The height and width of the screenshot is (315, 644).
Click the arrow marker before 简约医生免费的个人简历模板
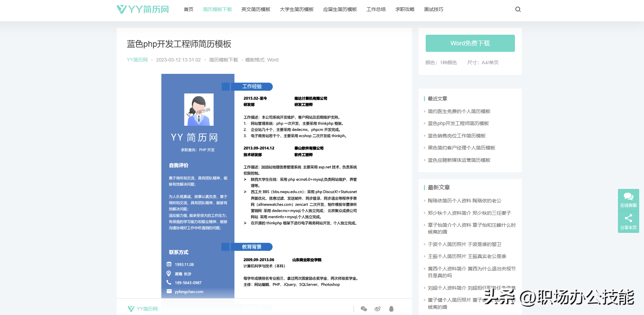(x=425, y=111)
